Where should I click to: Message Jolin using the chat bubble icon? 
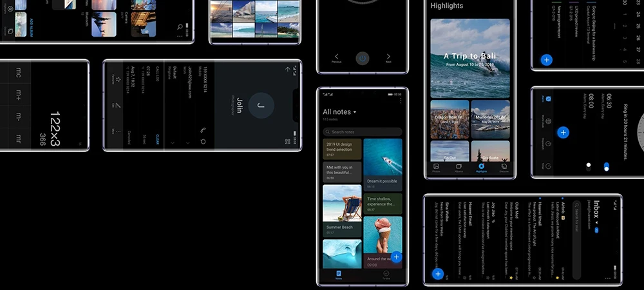point(203,142)
